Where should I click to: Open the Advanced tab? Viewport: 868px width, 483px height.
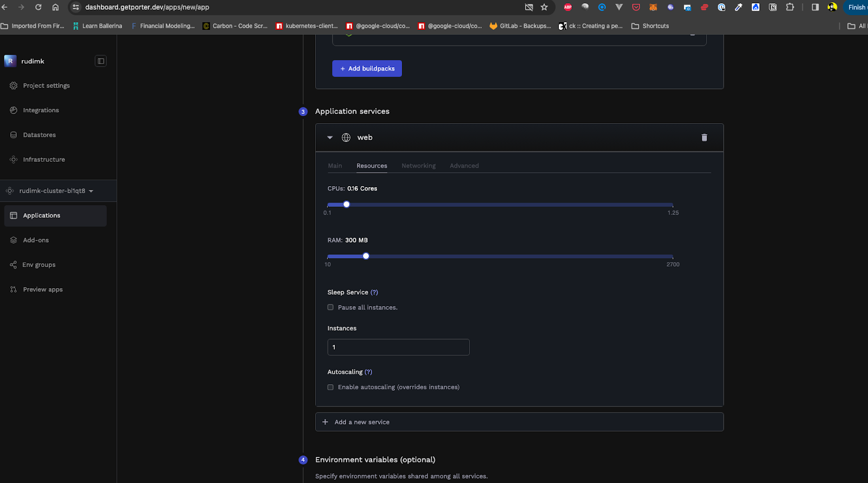[464, 166]
